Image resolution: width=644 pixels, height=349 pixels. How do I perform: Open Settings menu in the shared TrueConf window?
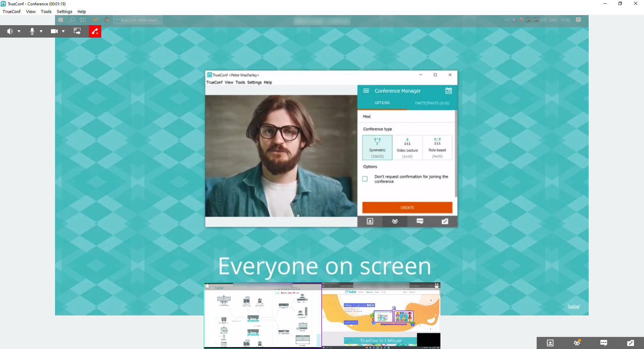254,83
